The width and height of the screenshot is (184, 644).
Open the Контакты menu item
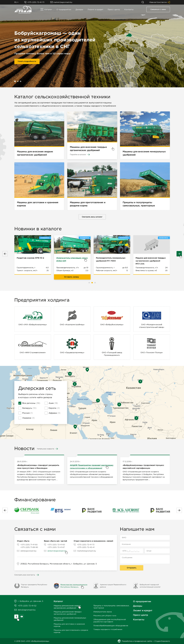[x=129, y=10]
